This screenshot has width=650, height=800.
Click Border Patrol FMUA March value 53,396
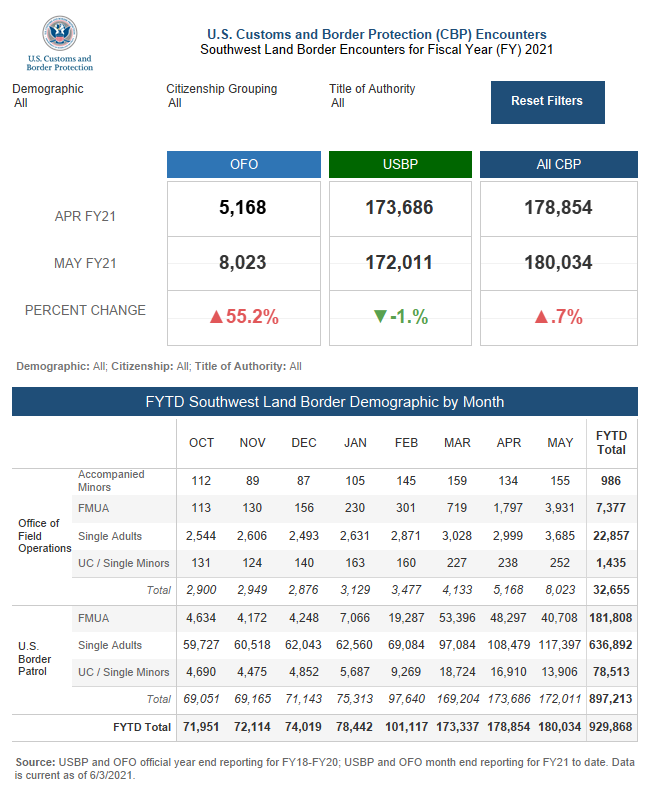(x=457, y=618)
